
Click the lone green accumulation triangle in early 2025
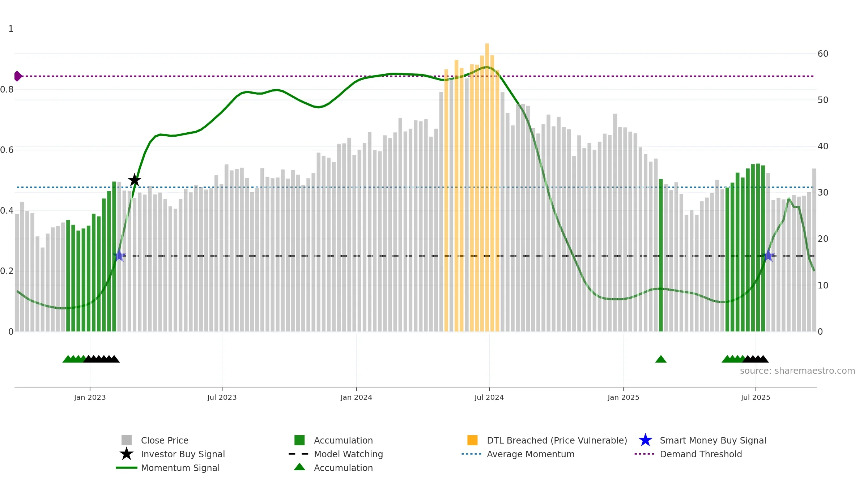(661, 359)
